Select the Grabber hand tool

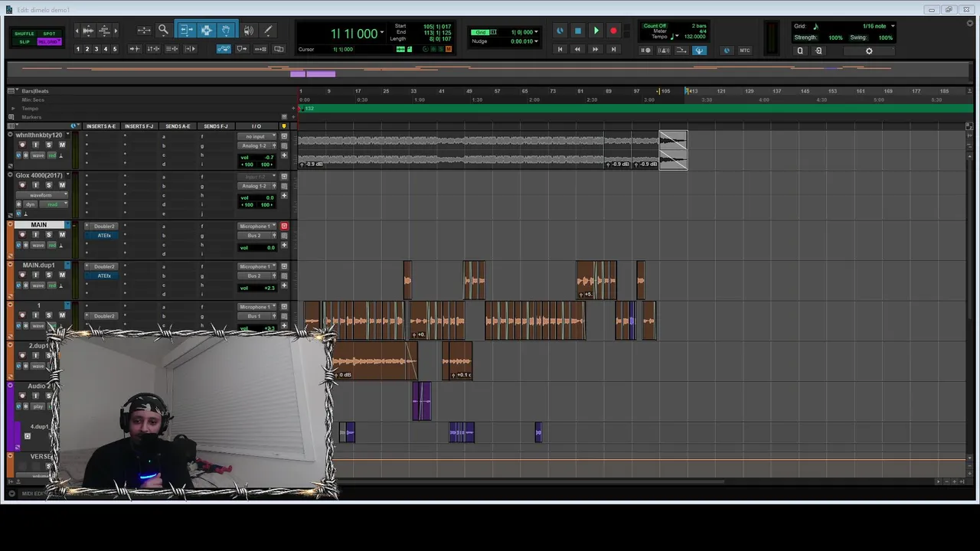(x=226, y=31)
